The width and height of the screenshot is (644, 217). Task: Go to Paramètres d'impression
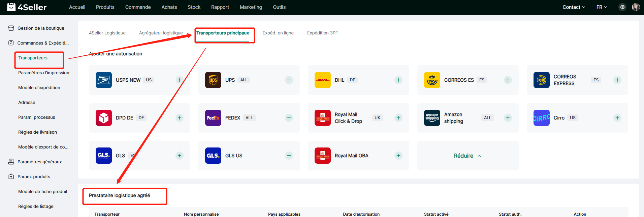click(x=43, y=73)
